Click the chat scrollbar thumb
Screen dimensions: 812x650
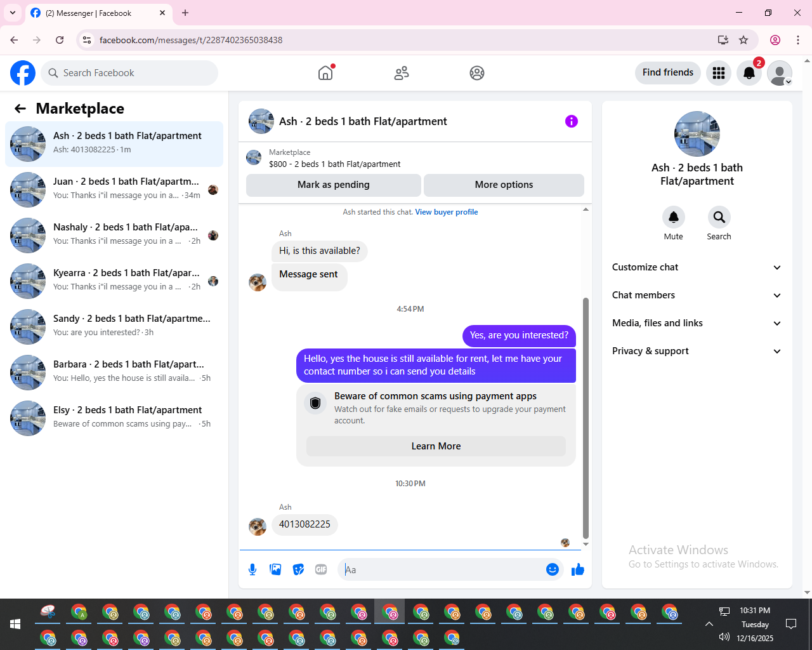click(586, 418)
